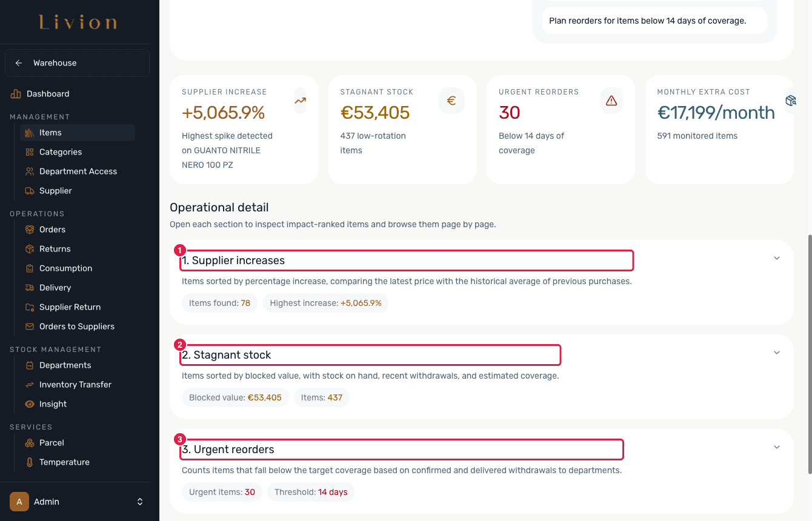
Task: Open Inventory Transfer page
Action: point(78,385)
